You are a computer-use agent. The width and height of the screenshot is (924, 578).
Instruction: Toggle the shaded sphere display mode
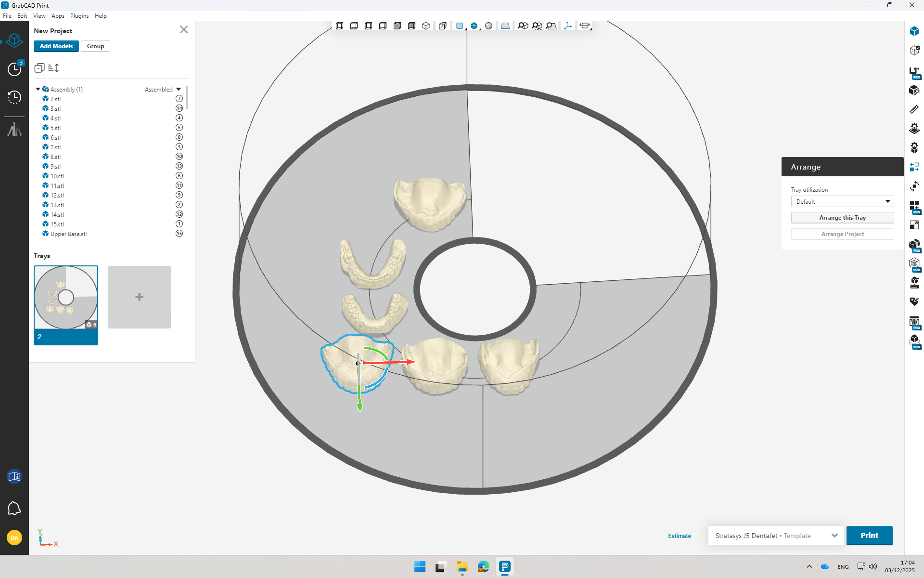coord(489,26)
